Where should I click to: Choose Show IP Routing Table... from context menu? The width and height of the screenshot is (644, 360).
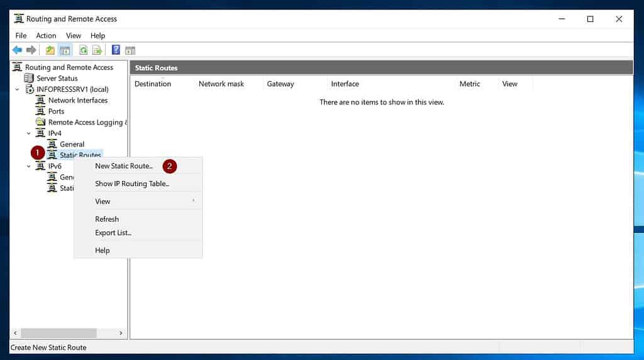pyautogui.click(x=138, y=183)
